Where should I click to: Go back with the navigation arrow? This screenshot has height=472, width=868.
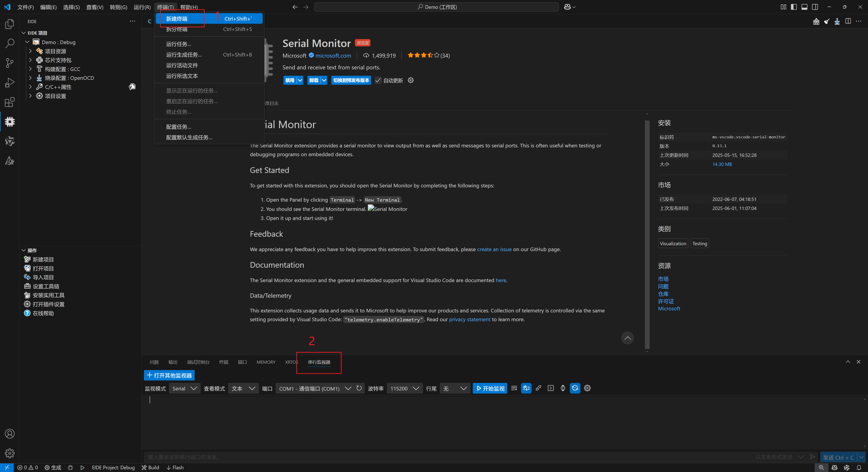[295, 7]
